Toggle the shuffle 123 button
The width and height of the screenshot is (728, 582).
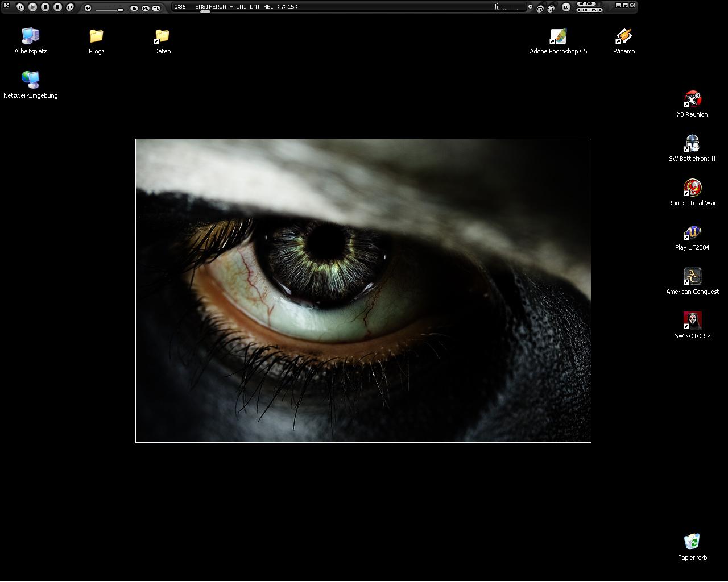click(551, 9)
